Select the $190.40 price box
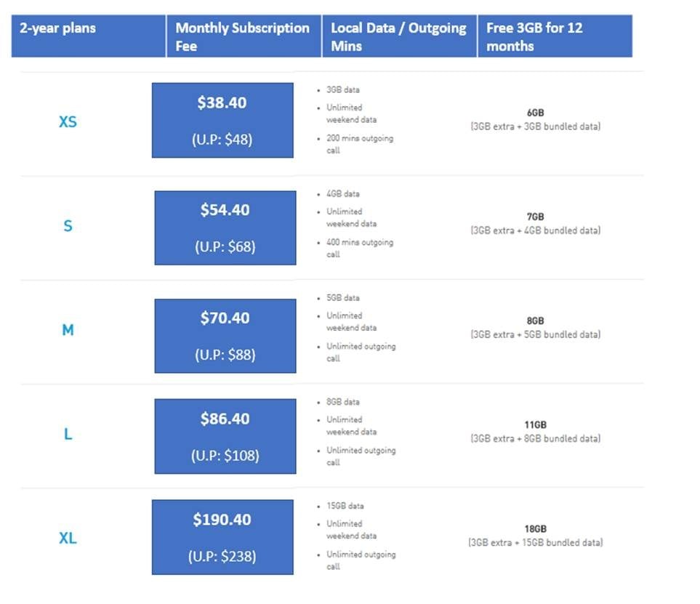 pyautogui.click(x=222, y=537)
